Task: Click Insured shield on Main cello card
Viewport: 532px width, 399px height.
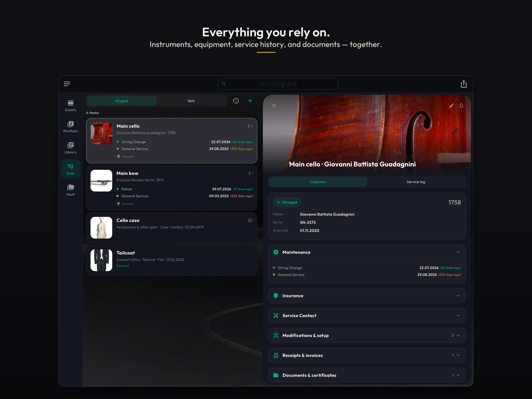Action: 118,156
